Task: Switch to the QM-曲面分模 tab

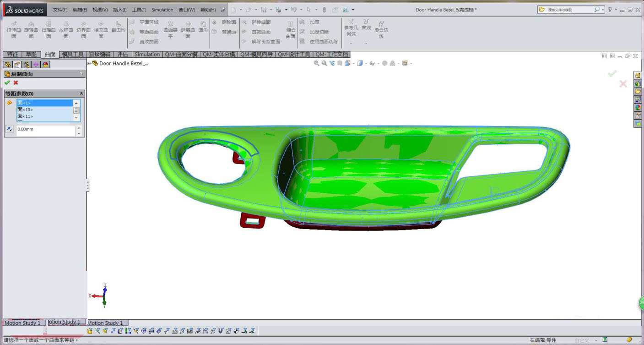Action: click(x=181, y=54)
